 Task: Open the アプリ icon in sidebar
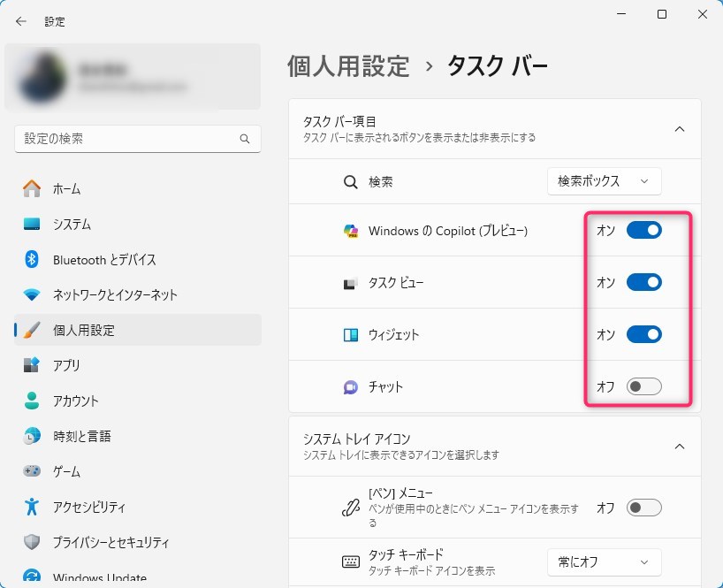click(32, 365)
